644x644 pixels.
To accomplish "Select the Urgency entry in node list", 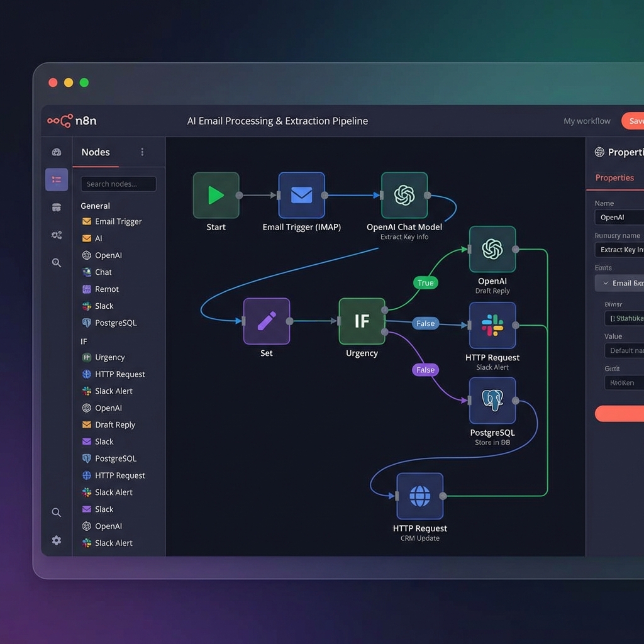I will tap(103, 357).
